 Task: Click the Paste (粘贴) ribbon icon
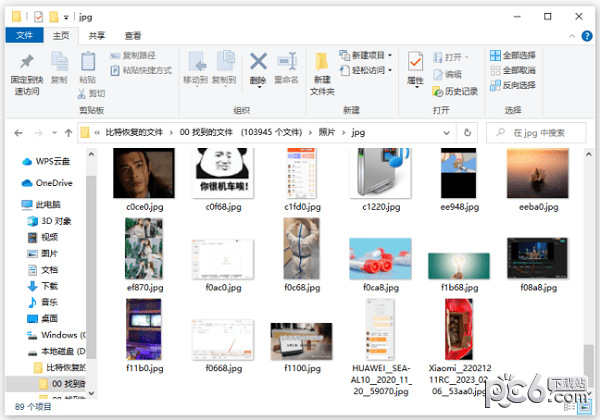pos(88,61)
